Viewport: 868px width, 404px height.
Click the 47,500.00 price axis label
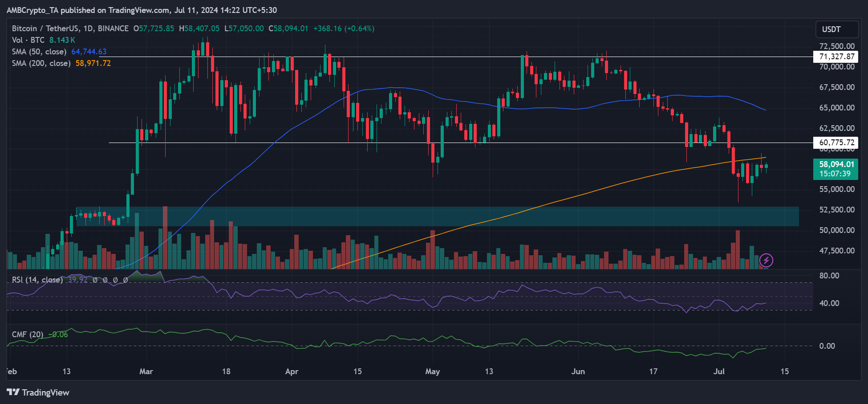point(837,251)
